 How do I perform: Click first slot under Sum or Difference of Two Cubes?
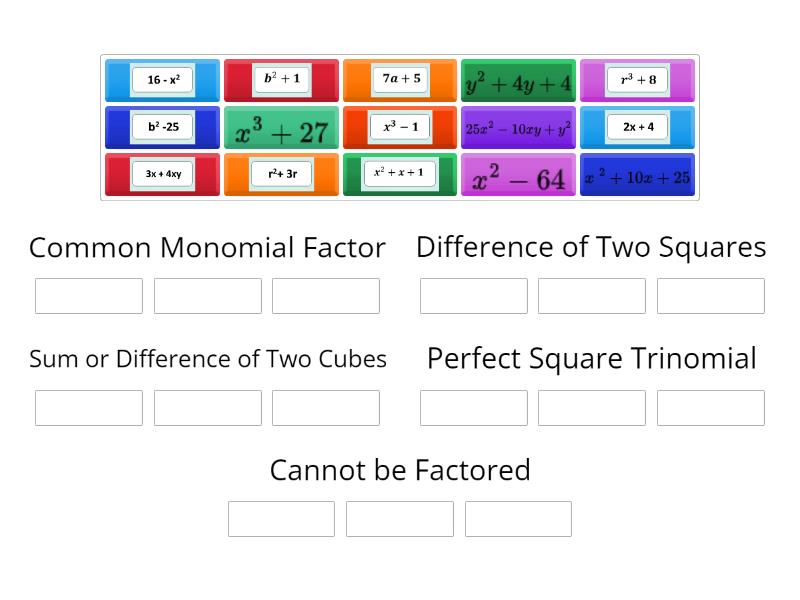coord(88,407)
